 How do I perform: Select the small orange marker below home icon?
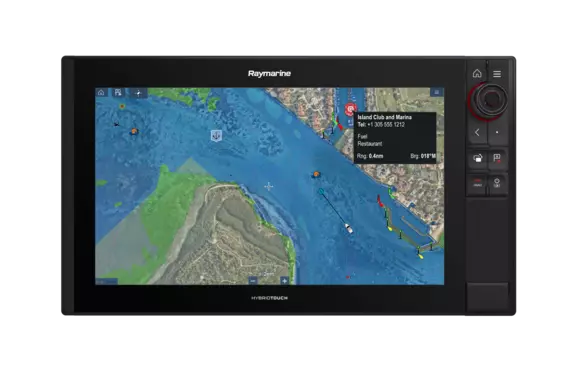(122, 106)
